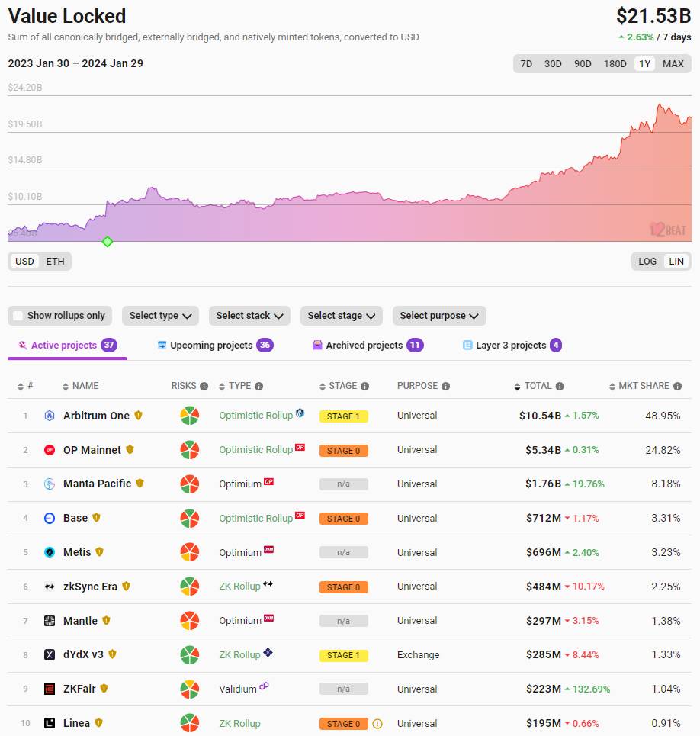700x736 pixels.
Task: Set chart scale to LIN
Action: pos(676,262)
